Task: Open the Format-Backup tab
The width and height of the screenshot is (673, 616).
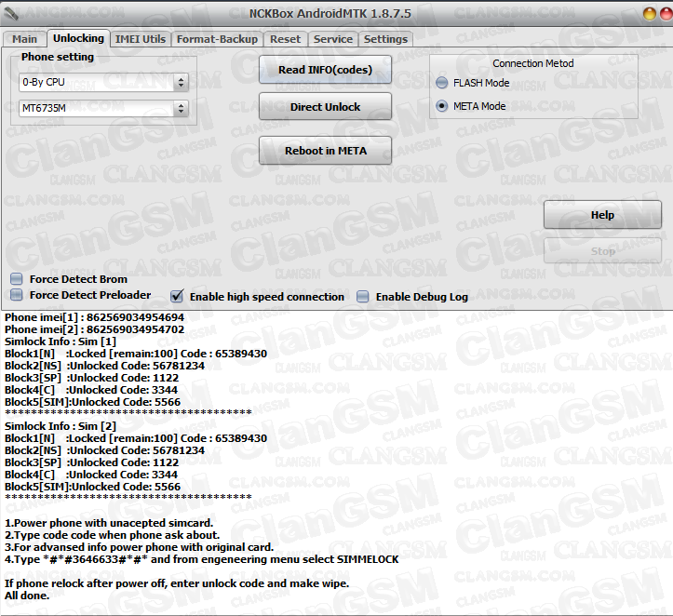Action: coord(217,39)
